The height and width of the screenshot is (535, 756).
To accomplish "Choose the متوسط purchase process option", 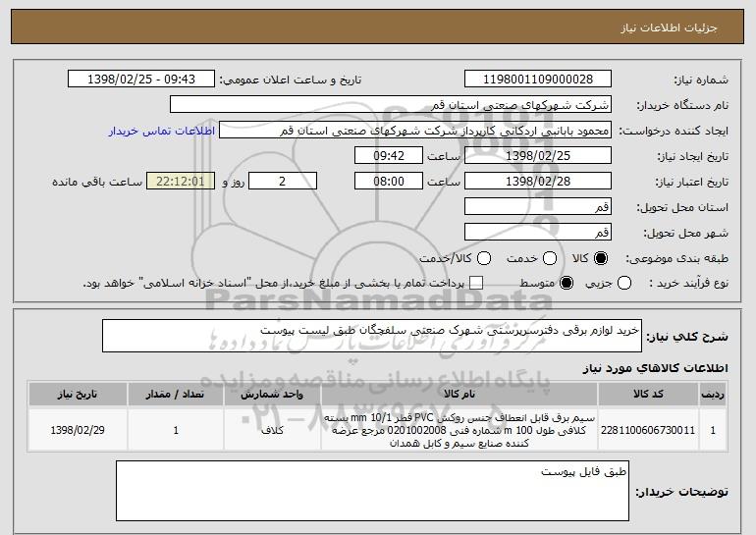I will coord(567,283).
